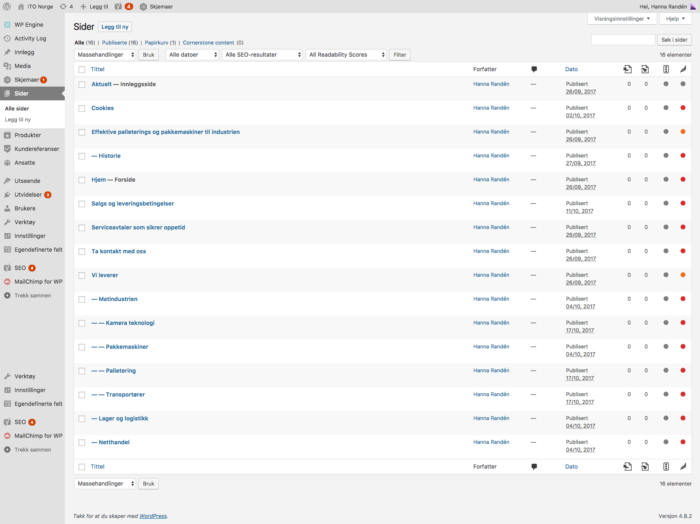Toggle the select-all checkbox next to Tittel header
This screenshot has height=524, width=700.
click(x=82, y=70)
